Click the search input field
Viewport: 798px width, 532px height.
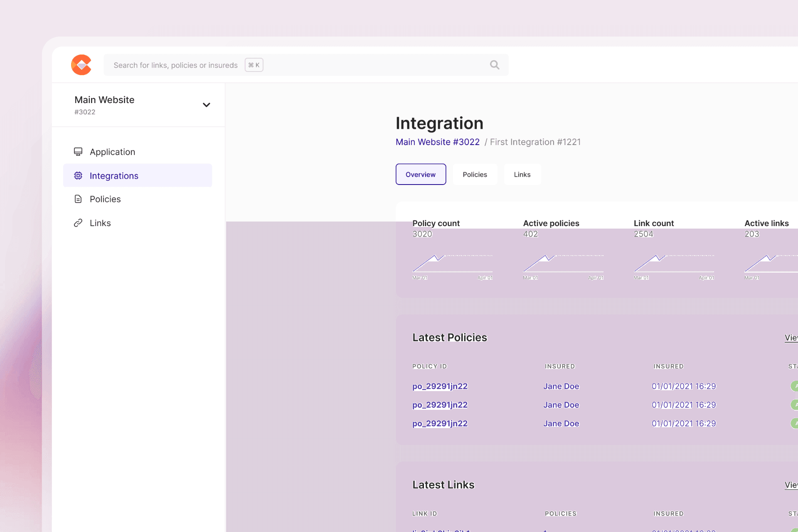click(x=303, y=65)
